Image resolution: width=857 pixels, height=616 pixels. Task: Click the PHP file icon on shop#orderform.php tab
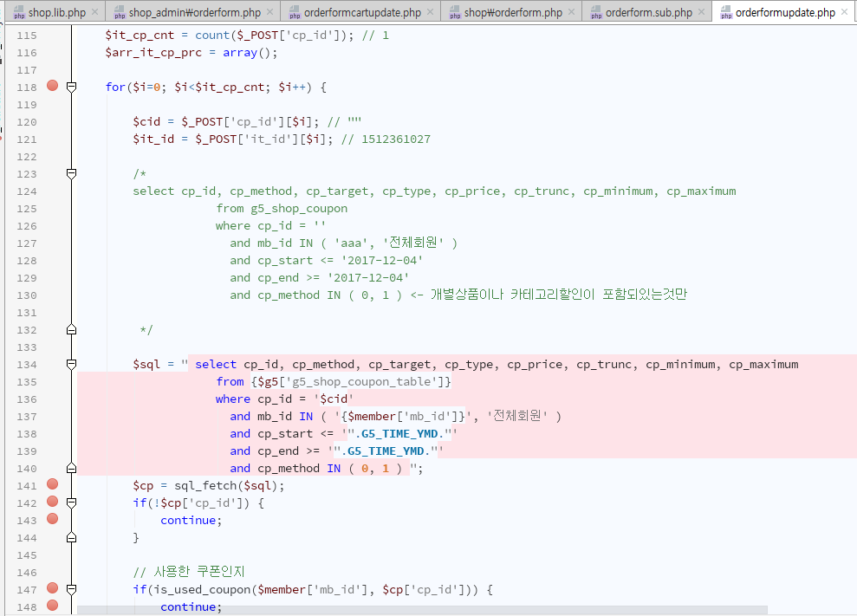pyautogui.click(x=452, y=13)
